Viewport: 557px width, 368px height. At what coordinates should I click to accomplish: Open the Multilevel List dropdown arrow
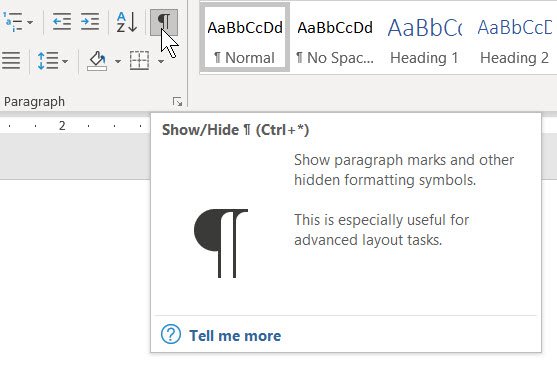[x=30, y=22]
